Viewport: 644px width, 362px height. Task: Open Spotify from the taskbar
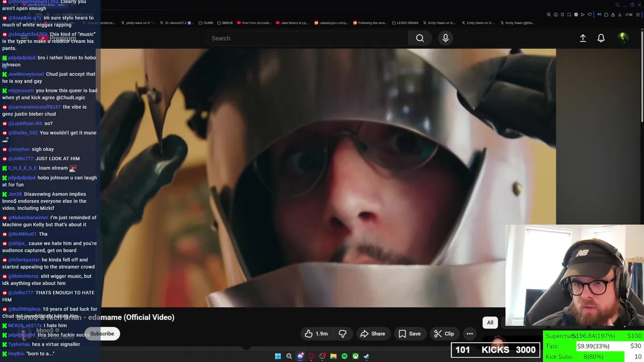point(345,356)
